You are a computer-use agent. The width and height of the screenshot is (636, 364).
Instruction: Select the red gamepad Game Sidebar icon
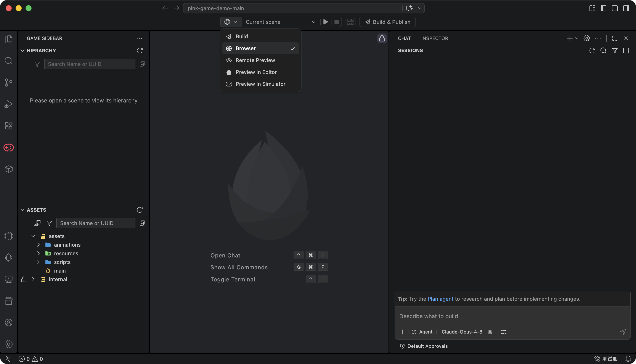(8, 147)
